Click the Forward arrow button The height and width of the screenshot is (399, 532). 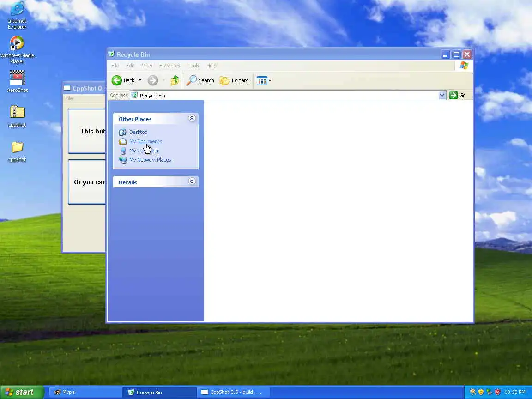[x=153, y=80]
